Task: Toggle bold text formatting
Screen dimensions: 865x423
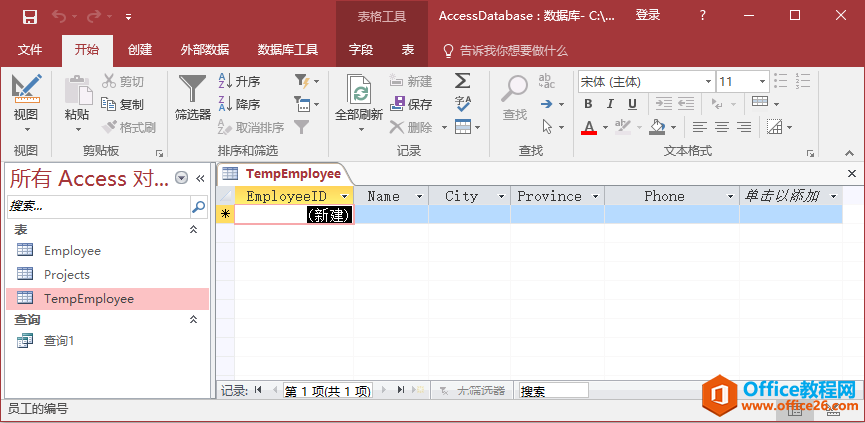Action: click(588, 104)
